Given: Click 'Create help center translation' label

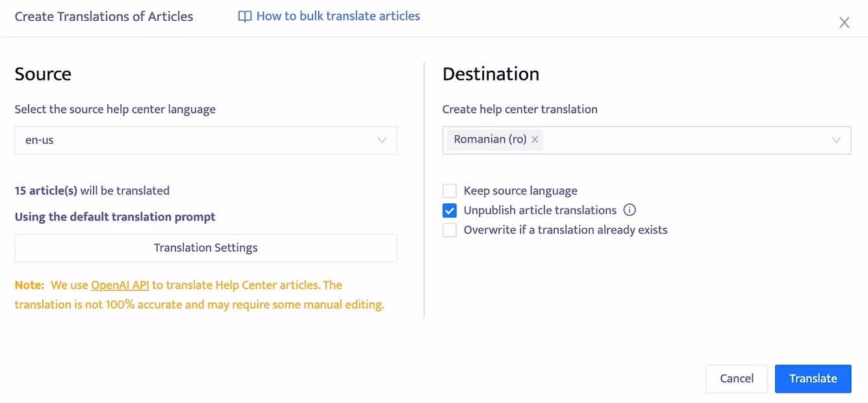Looking at the screenshot, I should [x=520, y=109].
